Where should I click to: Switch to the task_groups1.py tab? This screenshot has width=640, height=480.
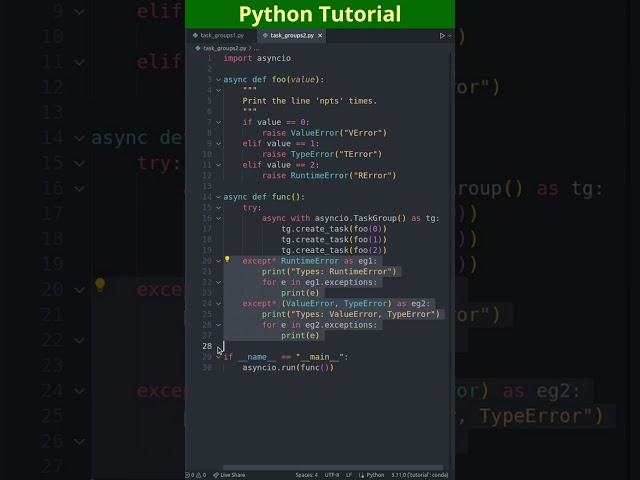tap(222, 36)
